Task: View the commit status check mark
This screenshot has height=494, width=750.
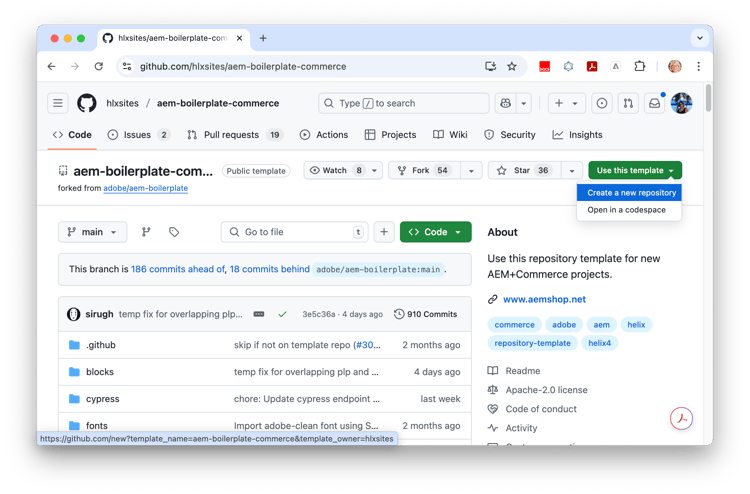Action: (x=283, y=314)
